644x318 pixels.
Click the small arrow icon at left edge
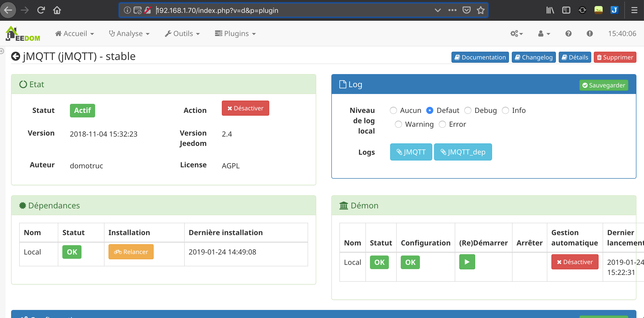click(x=2, y=51)
